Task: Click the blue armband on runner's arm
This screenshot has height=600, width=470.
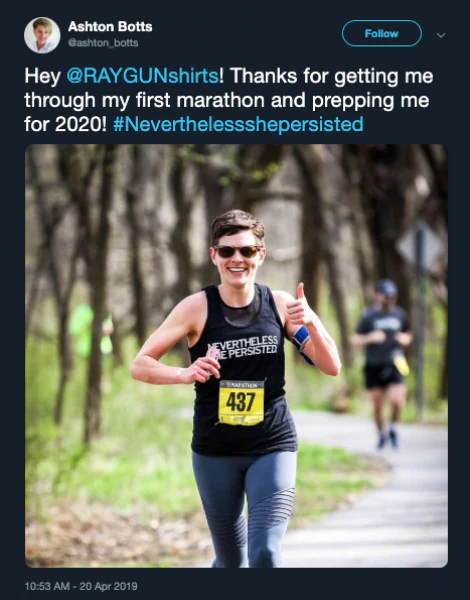Action: [x=302, y=342]
